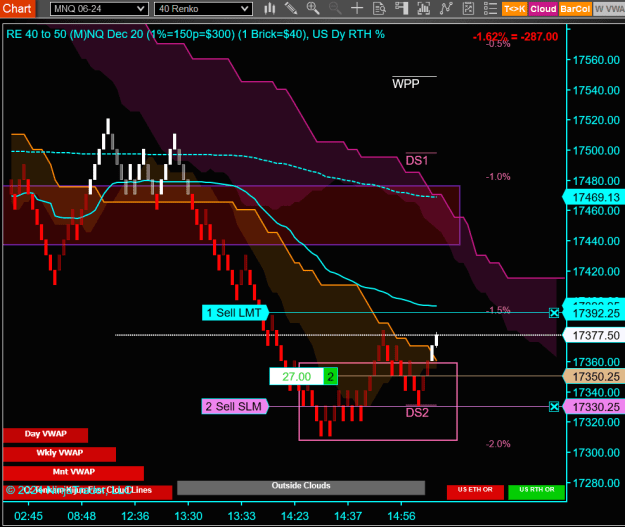The width and height of the screenshot is (625, 527).
Task: Toggle the BarCol button
Action: pos(575,9)
